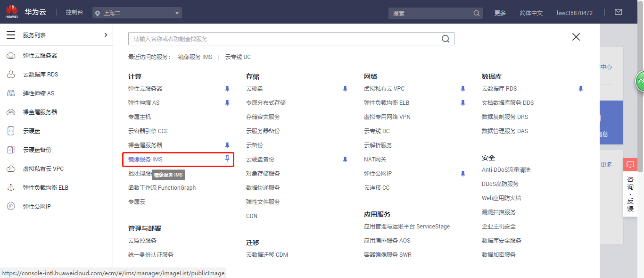This screenshot has width=644, height=278.
Task: Open 云数据迁移 CDM service
Action: 267,255
